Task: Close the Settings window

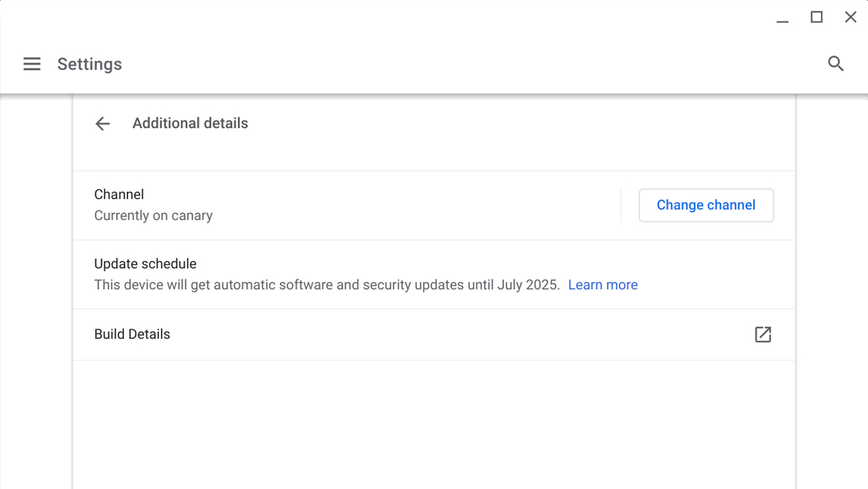Action: 851,17
